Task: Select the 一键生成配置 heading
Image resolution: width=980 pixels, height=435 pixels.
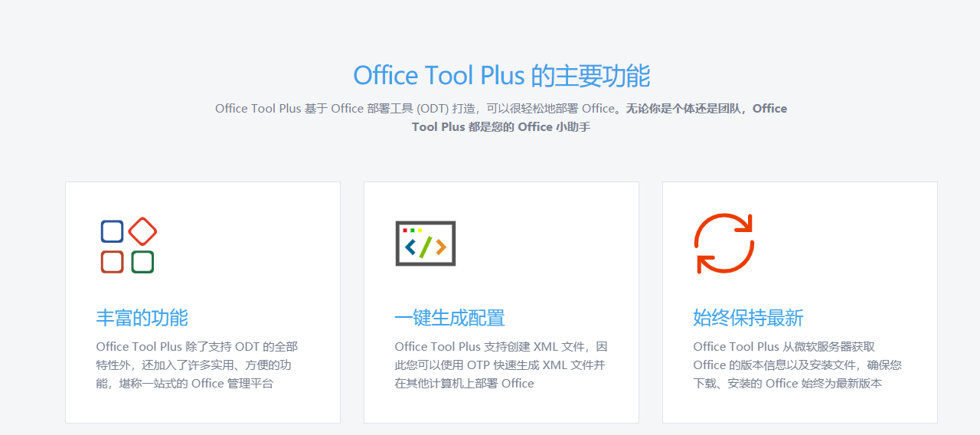Action: (x=450, y=317)
